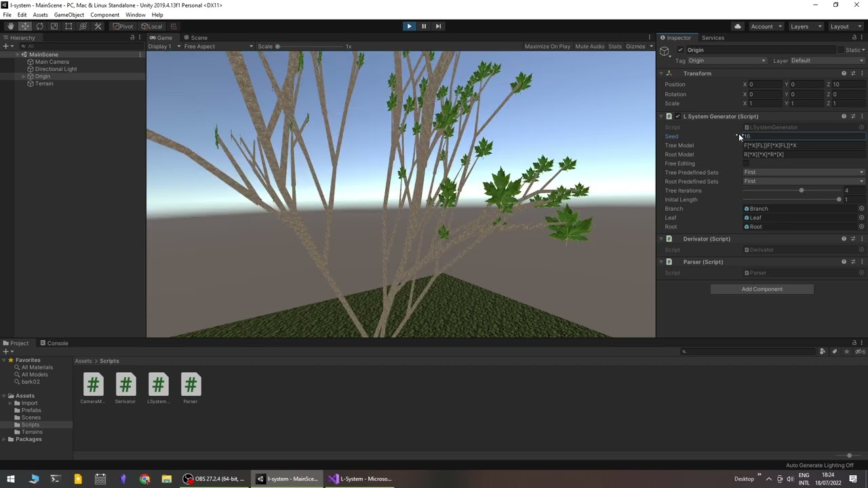
Task: Open the Component menu
Action: (104, 15)
